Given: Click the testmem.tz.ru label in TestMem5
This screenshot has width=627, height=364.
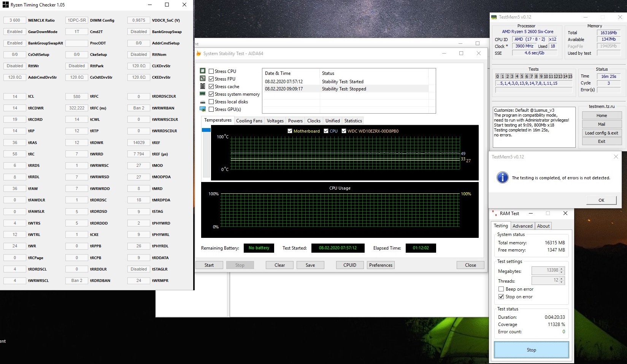Looking at the screenshot, I should click(602, 106).
